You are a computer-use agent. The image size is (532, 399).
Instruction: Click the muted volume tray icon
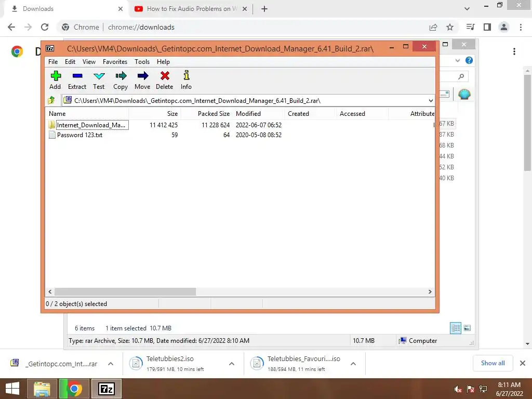pyautogui.click(x=458, y=389)
